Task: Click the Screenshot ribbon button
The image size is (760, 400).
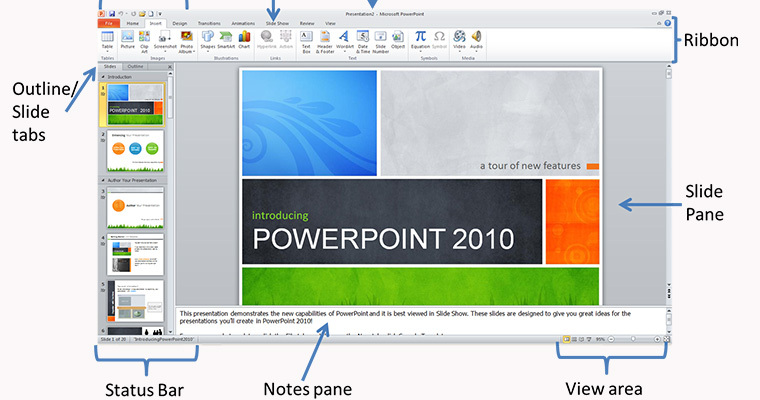Action: 165,41
